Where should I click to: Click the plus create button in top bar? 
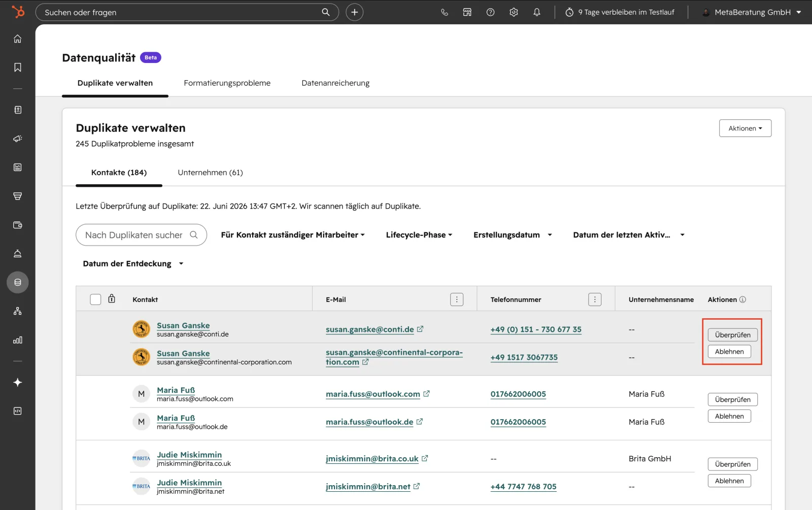tap(355, 12)
